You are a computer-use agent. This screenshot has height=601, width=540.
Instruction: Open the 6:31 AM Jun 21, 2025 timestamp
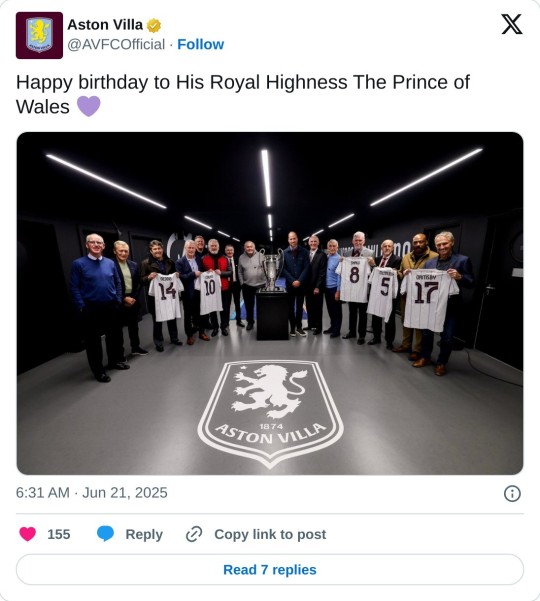click(x=92, y=493)
